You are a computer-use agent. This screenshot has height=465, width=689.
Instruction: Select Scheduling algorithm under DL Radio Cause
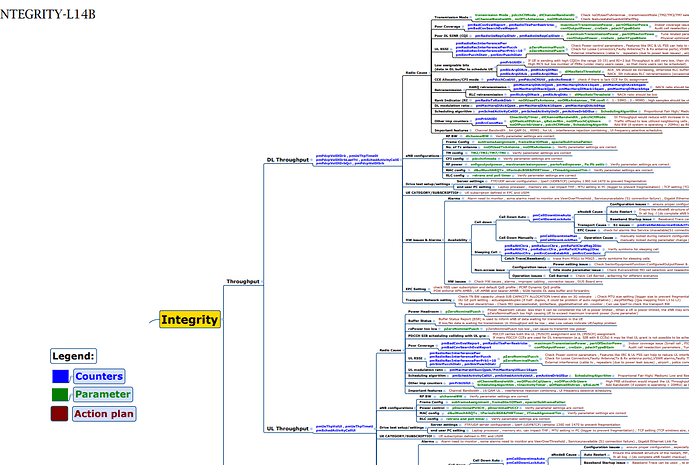coord(453,112)
